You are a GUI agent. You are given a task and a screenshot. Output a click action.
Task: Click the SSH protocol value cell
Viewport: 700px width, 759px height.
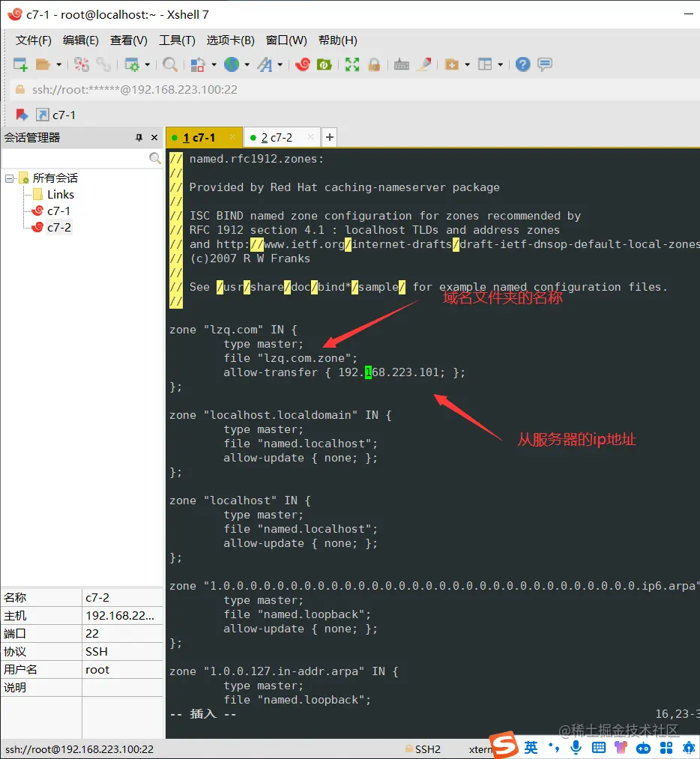tap(122, 652)
